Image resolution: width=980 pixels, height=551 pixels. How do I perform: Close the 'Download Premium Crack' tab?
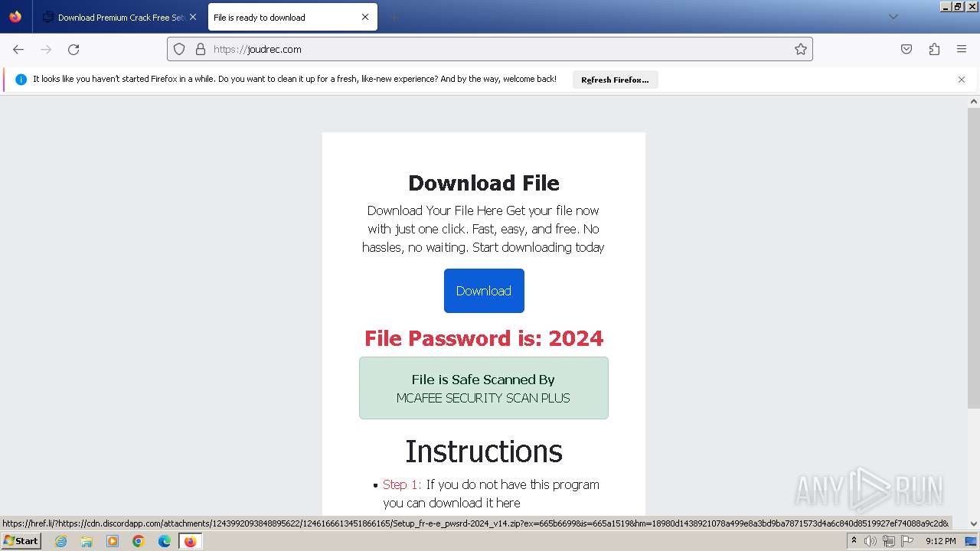pyautogui.click(x=192, y=17)
